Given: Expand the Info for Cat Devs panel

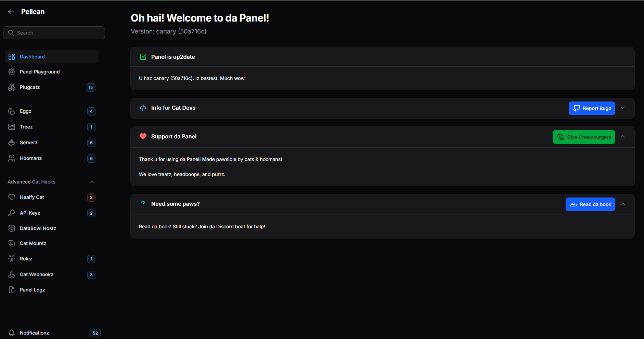Looking at the screenshot, I should (x=623, y=108).
